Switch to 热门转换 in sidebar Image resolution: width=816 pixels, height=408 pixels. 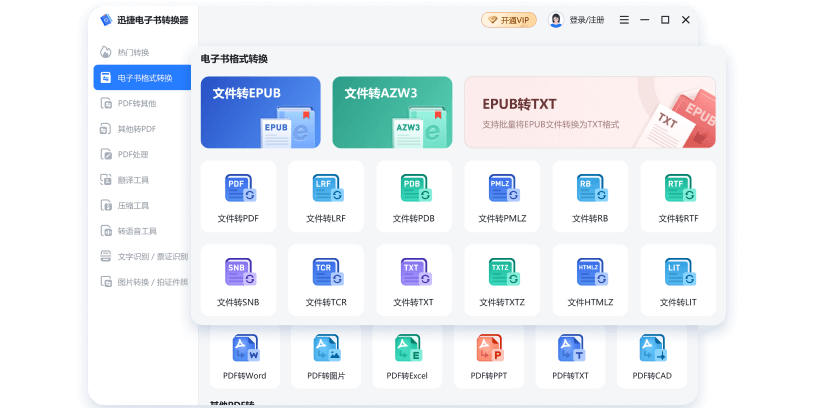133,52
